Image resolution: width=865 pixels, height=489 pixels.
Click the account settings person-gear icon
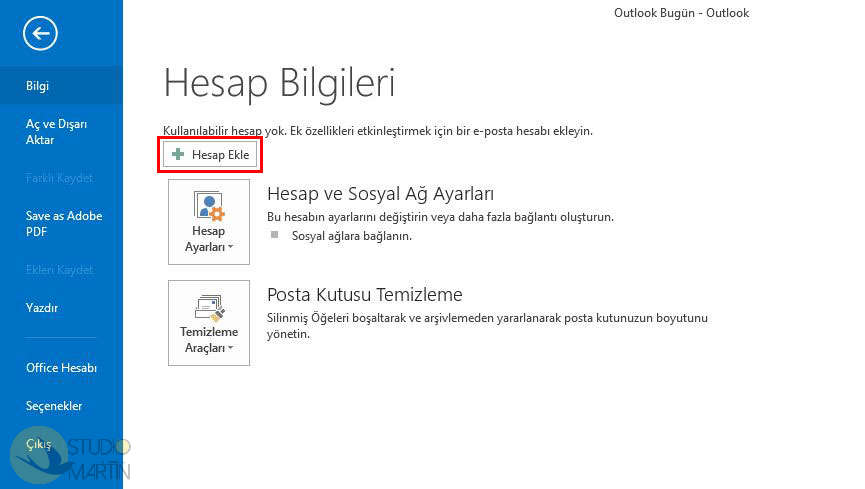pyautogui.click(x=209, y=205)
